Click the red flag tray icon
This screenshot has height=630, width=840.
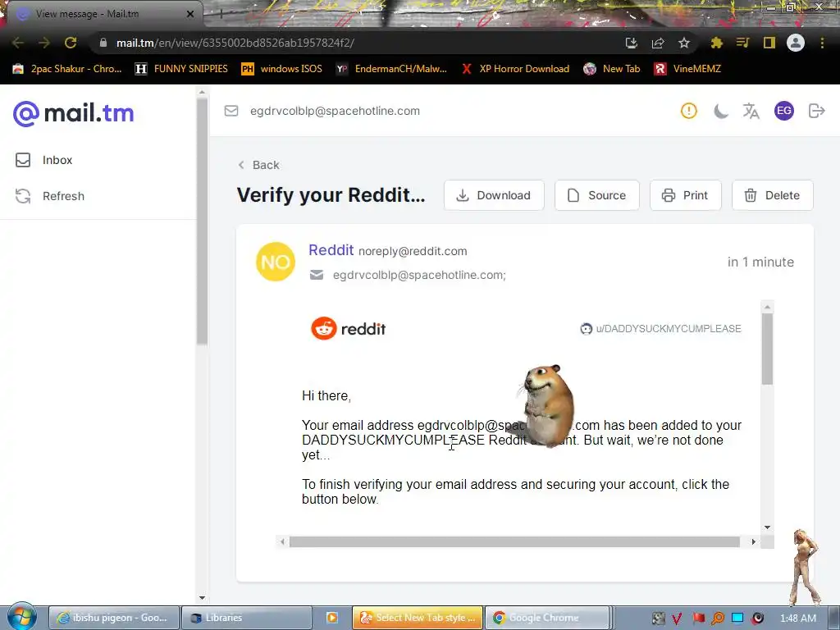[698, 619]
